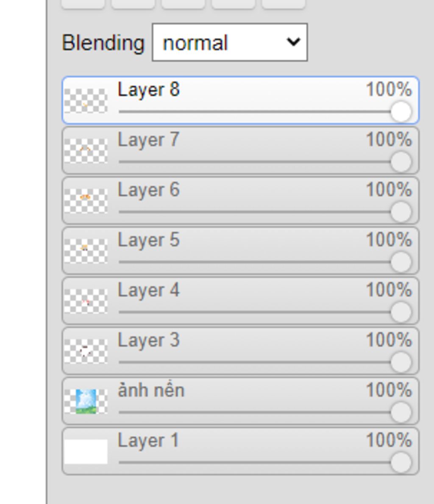Click the Layer 8 thumbnail preview
Viewport: 434px width, 504px height.
click(86, 101)
